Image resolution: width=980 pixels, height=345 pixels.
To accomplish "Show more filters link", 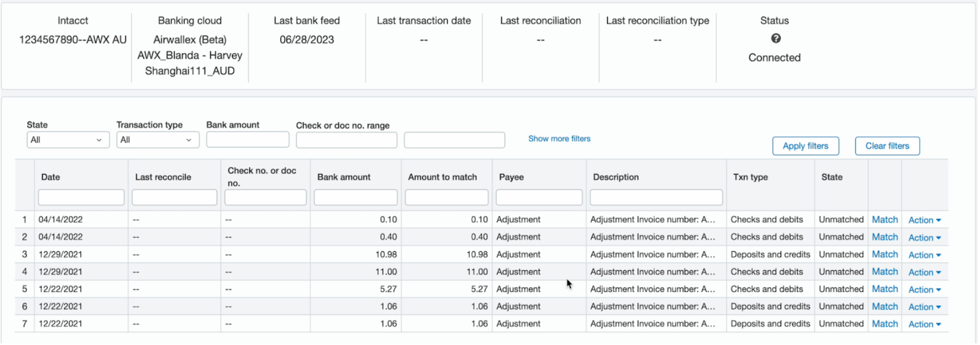I will pos(559,139).
